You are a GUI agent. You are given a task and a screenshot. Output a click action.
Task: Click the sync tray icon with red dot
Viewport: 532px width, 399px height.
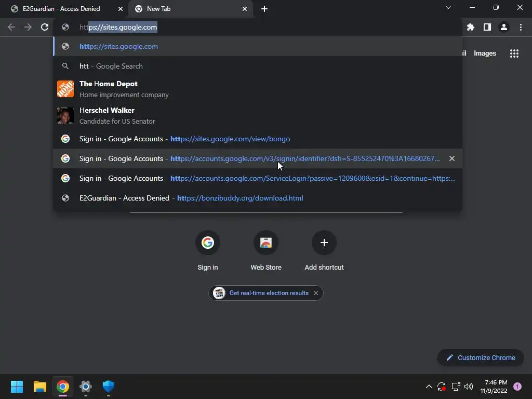[x=442, y=387]
